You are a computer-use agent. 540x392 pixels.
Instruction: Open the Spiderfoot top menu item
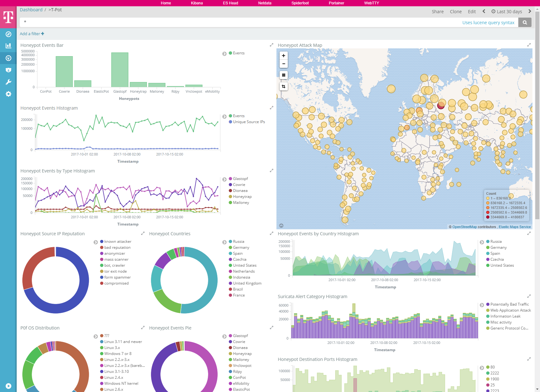tap(300, 3)
